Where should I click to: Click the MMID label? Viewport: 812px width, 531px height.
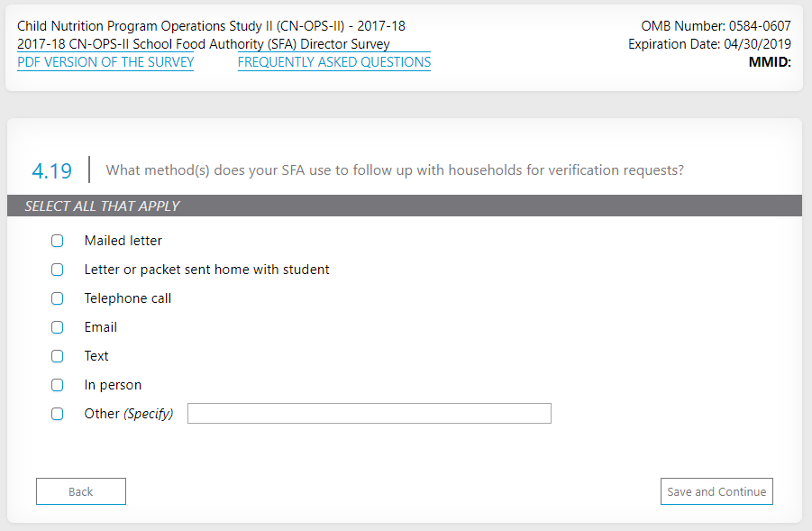tap(770, 62)
